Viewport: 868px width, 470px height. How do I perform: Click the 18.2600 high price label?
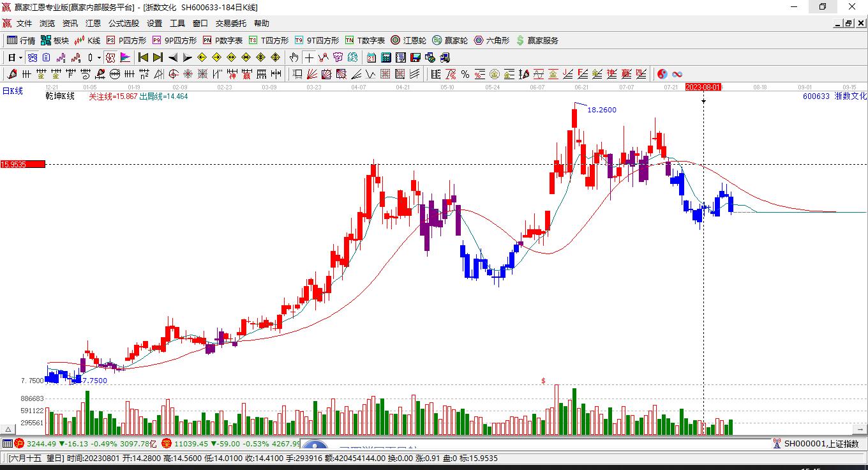pos(602,110)
